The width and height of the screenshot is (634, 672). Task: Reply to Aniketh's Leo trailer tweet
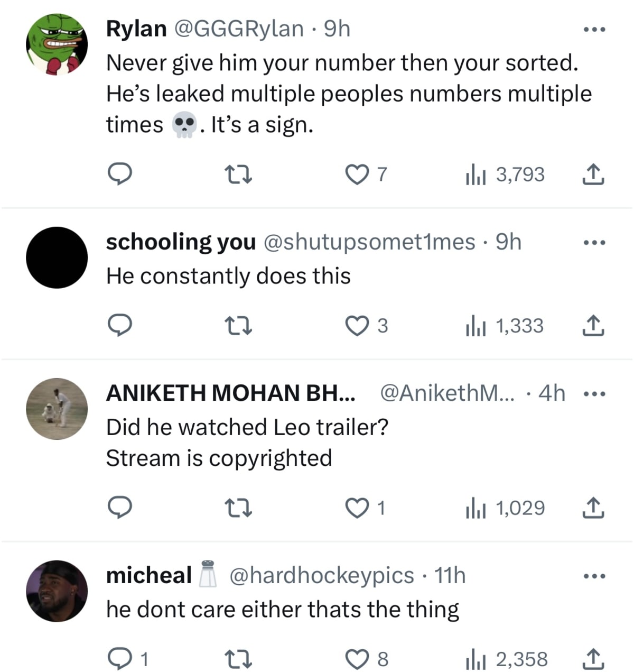pyautogui.click(x=120, y=508)
